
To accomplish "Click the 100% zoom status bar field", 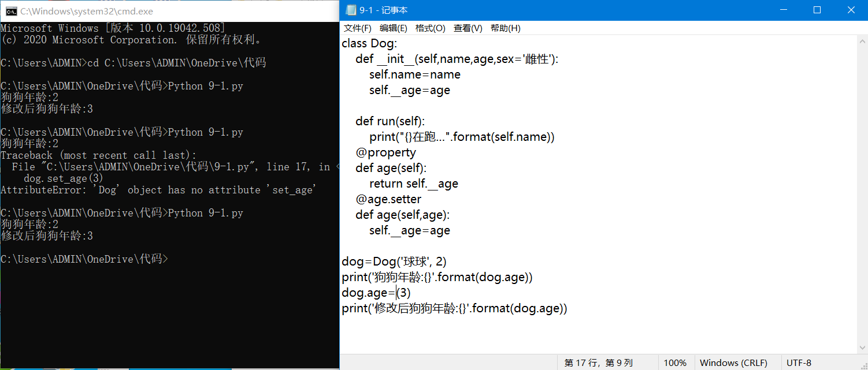I will [674, 362].
